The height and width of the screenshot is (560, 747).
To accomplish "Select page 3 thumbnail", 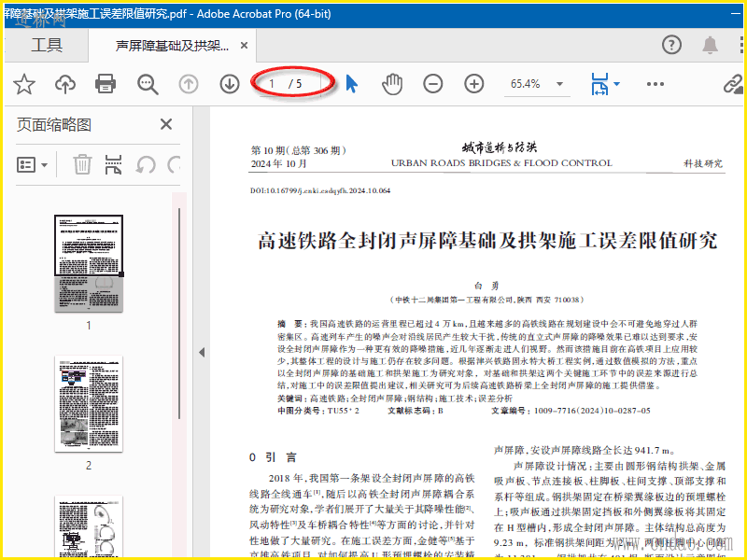I will click(x=89, y=526).
